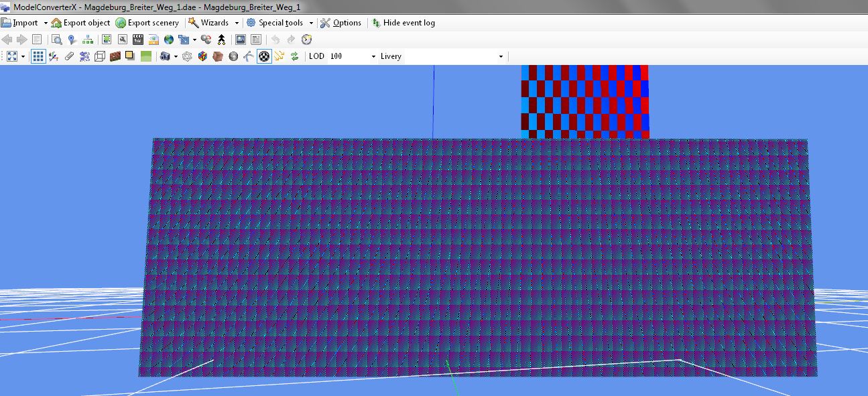Click the yellow diagonal arrows icon
Viewport: 868px width, 396px height.
click(280, 56)
